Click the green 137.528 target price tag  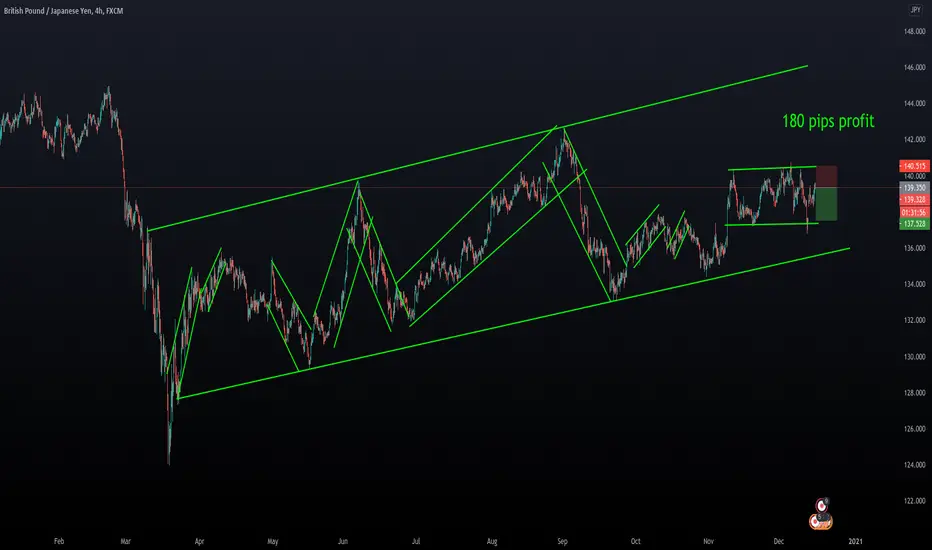[914, 224]
